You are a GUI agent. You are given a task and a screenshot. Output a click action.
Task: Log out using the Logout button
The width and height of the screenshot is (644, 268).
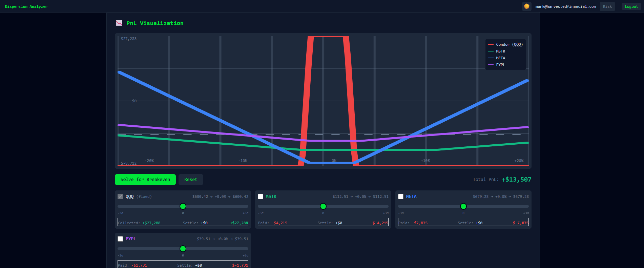click(631, 6)
